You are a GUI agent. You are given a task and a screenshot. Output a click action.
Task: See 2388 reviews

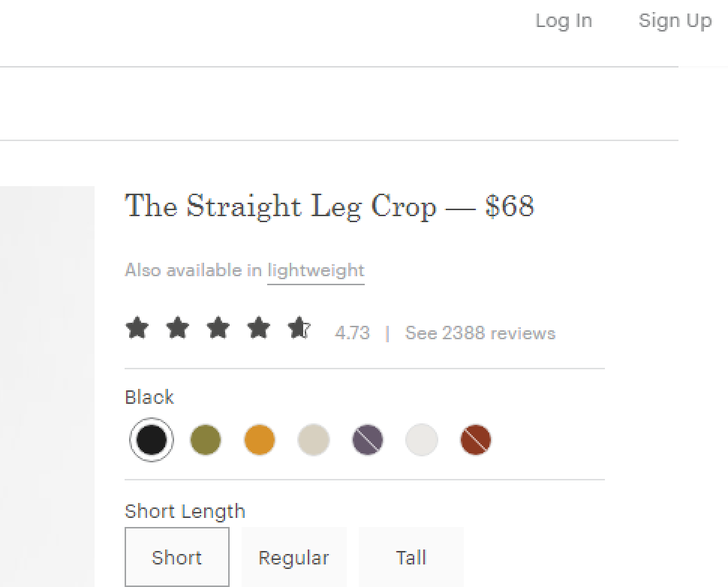(x=480, y=333)
